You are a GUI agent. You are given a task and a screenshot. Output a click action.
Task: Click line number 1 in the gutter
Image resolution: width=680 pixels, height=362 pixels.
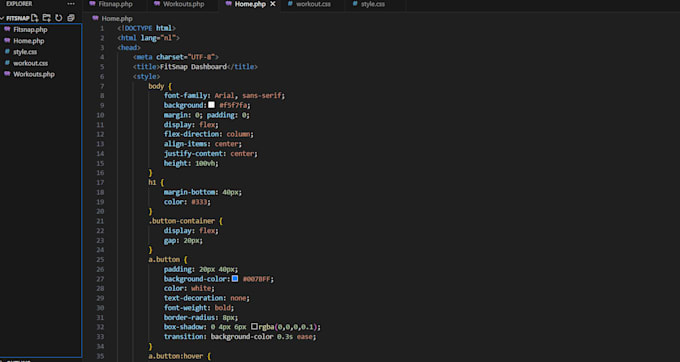point(102,29)
